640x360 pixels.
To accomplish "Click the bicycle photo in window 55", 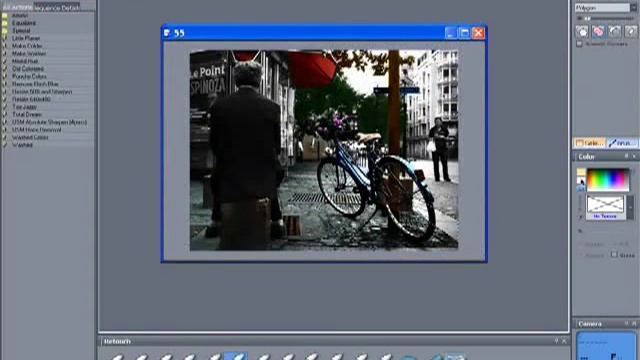I will pos(324,150).
